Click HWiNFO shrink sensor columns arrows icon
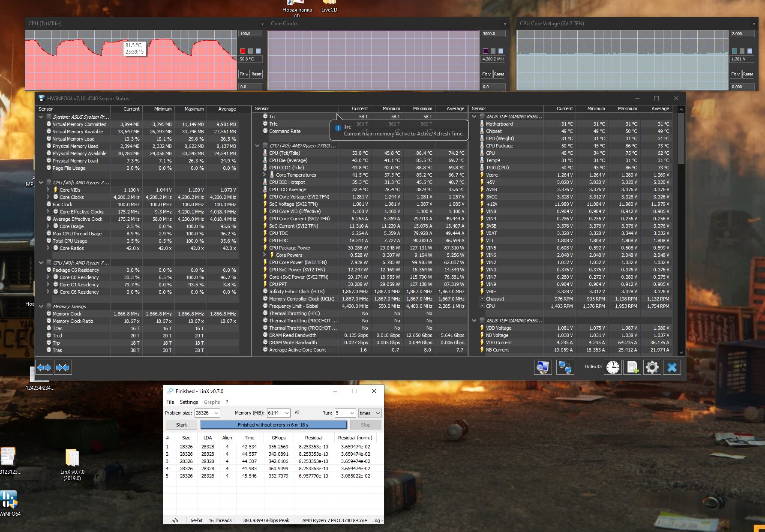765x532 pixels. pos(63,367)
